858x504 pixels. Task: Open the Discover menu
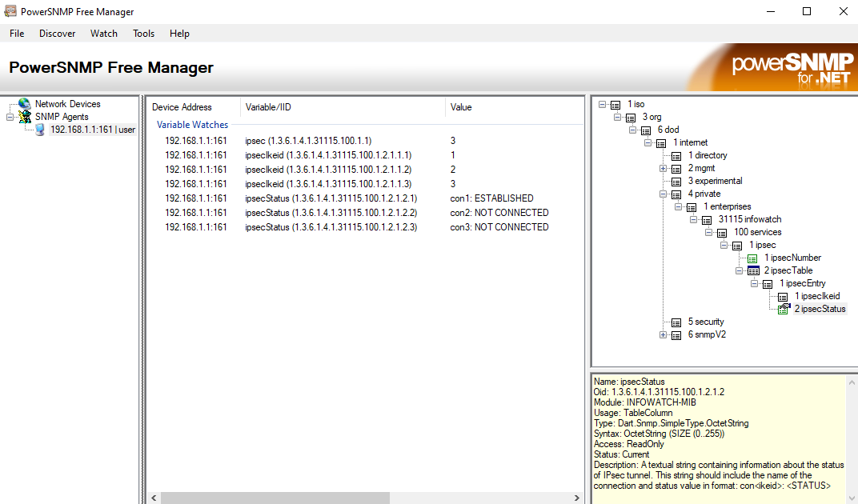57,34
